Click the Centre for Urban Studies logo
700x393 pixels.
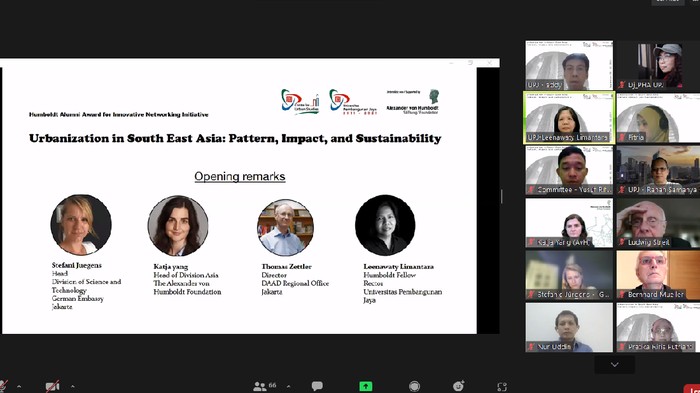tap(300, 101)
